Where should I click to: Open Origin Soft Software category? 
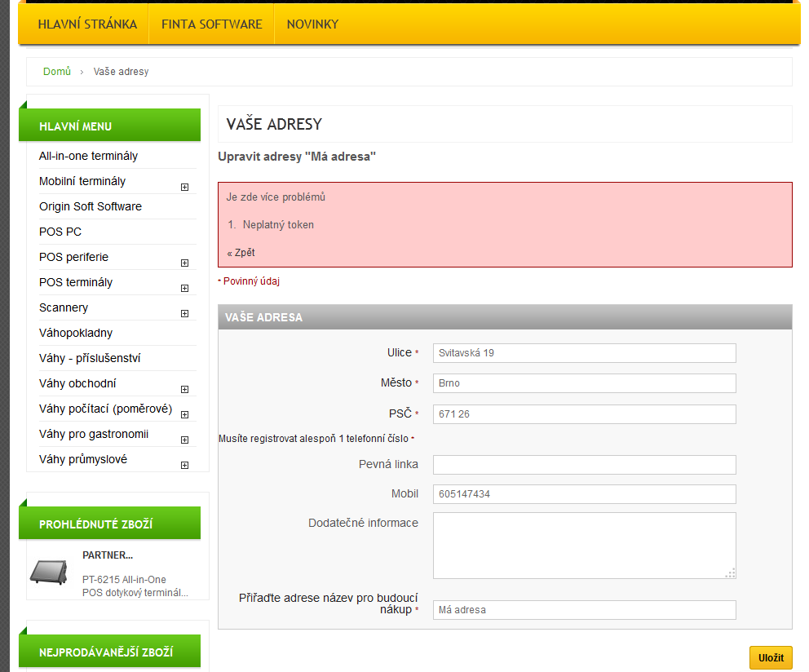(x=91, y=206)
